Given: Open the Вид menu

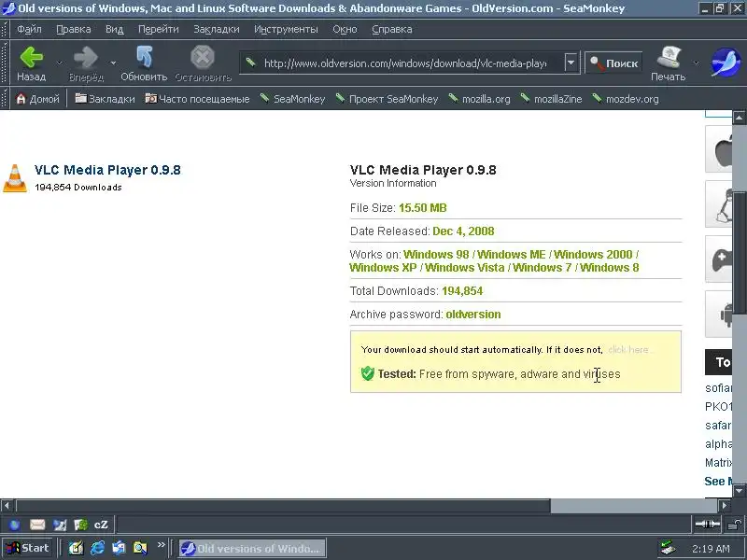Looking at the screenshot, I should (114, 29).
